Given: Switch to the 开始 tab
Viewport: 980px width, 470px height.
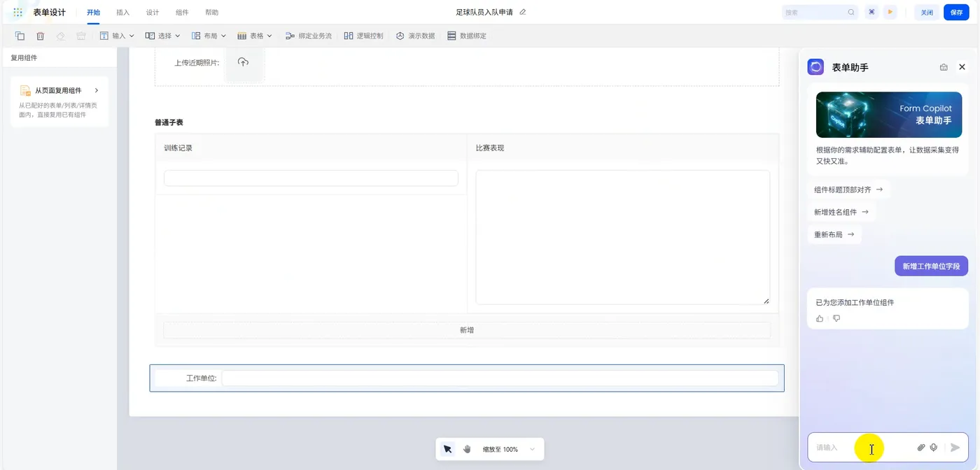Looking at the screenshot, I should (x=93, y=13).
